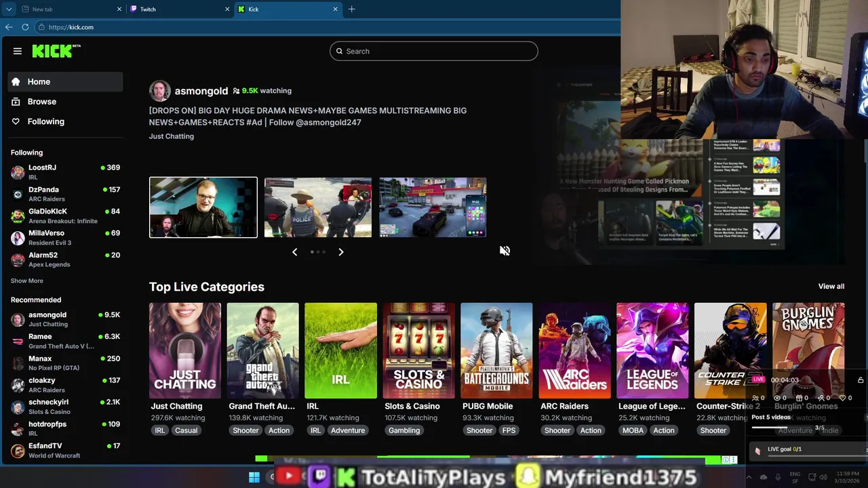Open the hamburger sidebar menu

click(x=18, y=51)
